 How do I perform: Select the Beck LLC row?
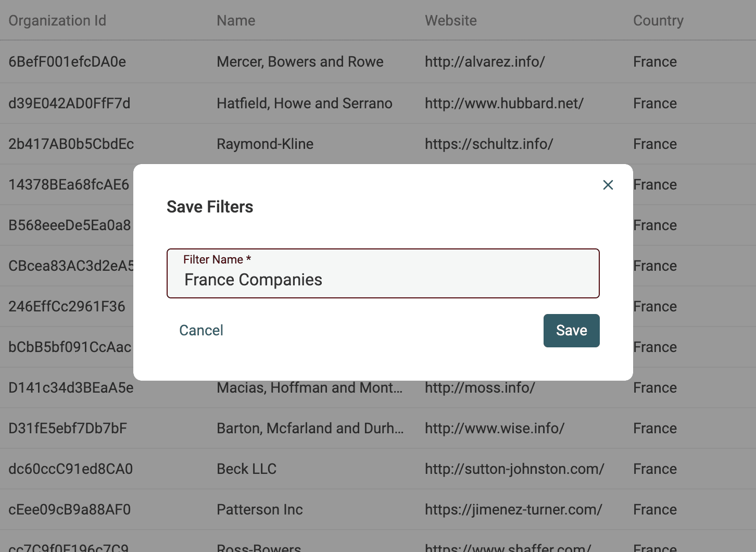(x=246, y=469)
